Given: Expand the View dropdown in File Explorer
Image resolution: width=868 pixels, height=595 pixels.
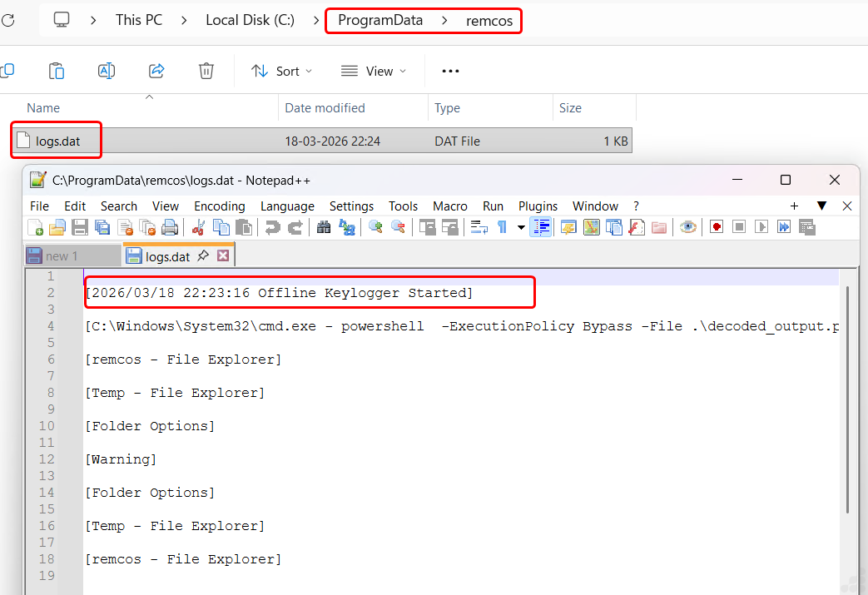Looking at the screenshot, I should pos(374,72).
